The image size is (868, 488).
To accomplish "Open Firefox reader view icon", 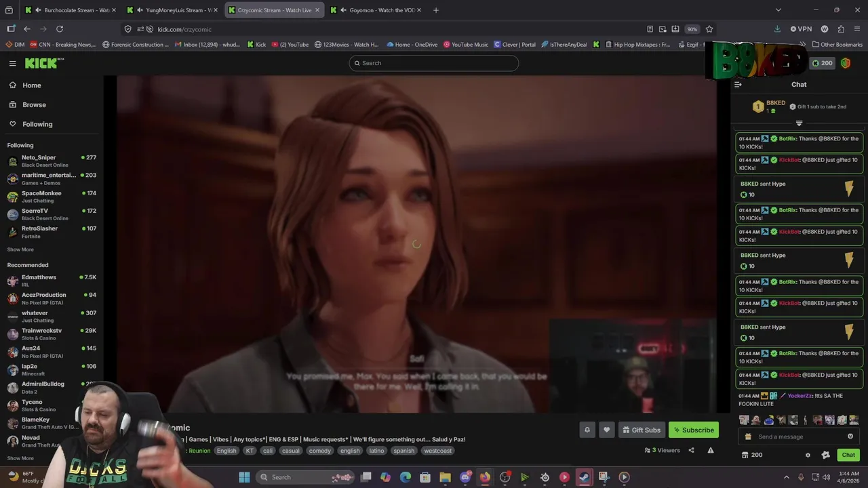I will [x=650, y=29].
